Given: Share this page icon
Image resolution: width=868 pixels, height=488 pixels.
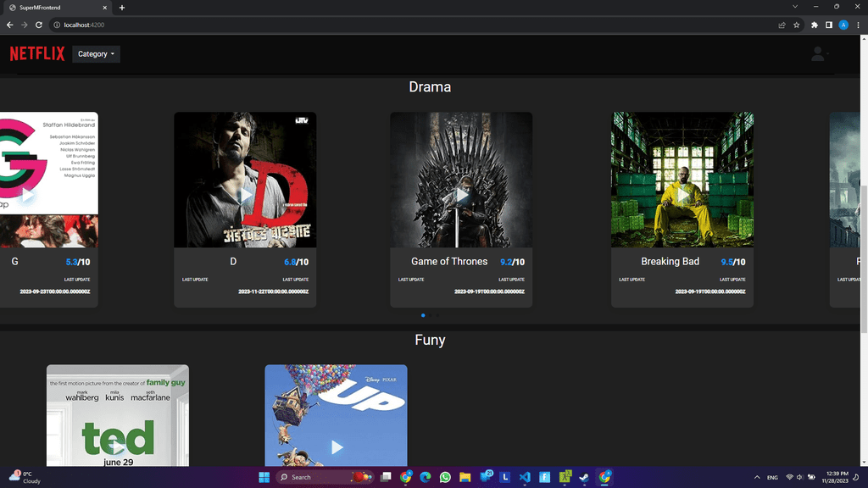Looking at the screenshot, I should point(782,25).
